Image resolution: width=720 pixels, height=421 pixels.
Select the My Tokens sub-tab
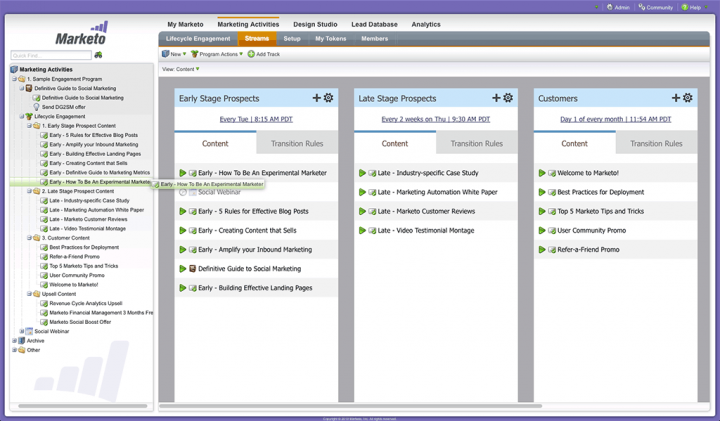click(x=331, y=39)
